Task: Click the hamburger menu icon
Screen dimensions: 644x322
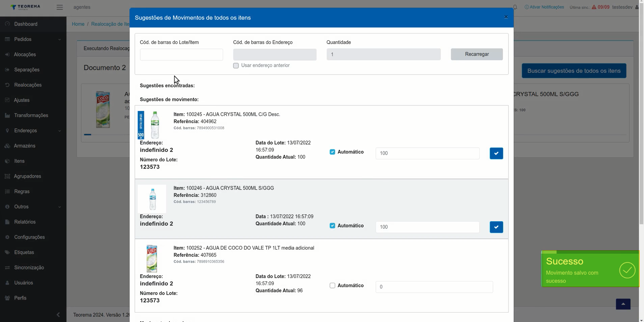Action: click(60, 7)
